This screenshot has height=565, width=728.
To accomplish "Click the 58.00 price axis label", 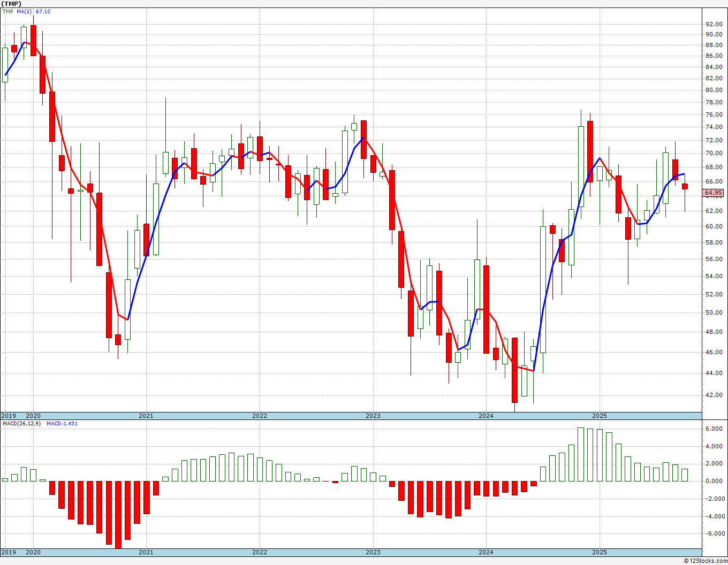I will 714,242.
